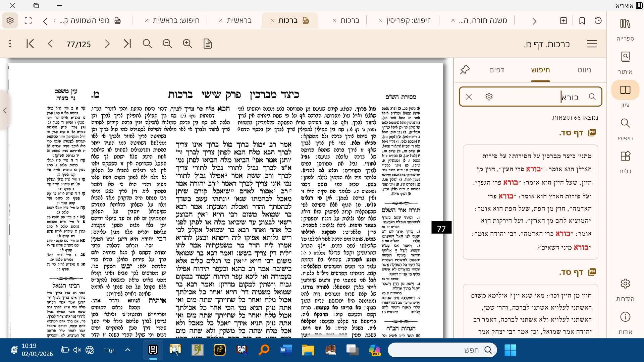Zoom out of the page view
The image size is (644, 362).
pos(167,44)
